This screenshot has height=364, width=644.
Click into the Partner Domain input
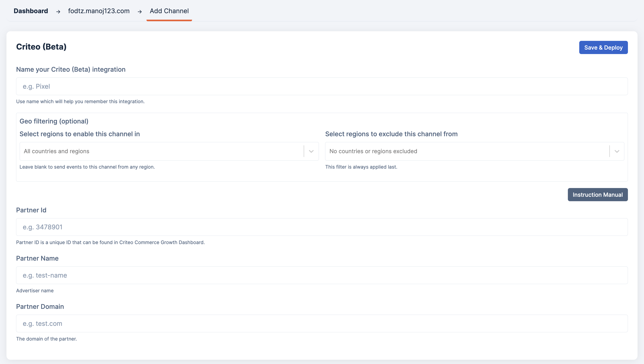(322, 324)
